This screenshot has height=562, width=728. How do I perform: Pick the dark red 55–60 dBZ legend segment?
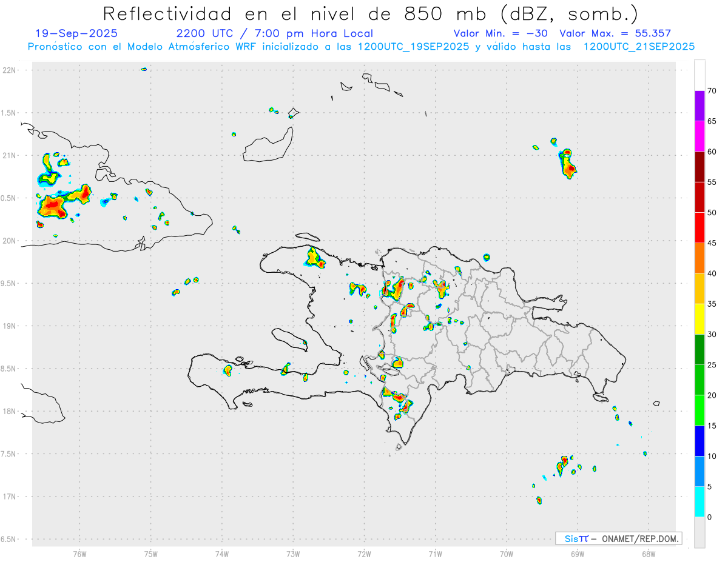coord(699,167)
